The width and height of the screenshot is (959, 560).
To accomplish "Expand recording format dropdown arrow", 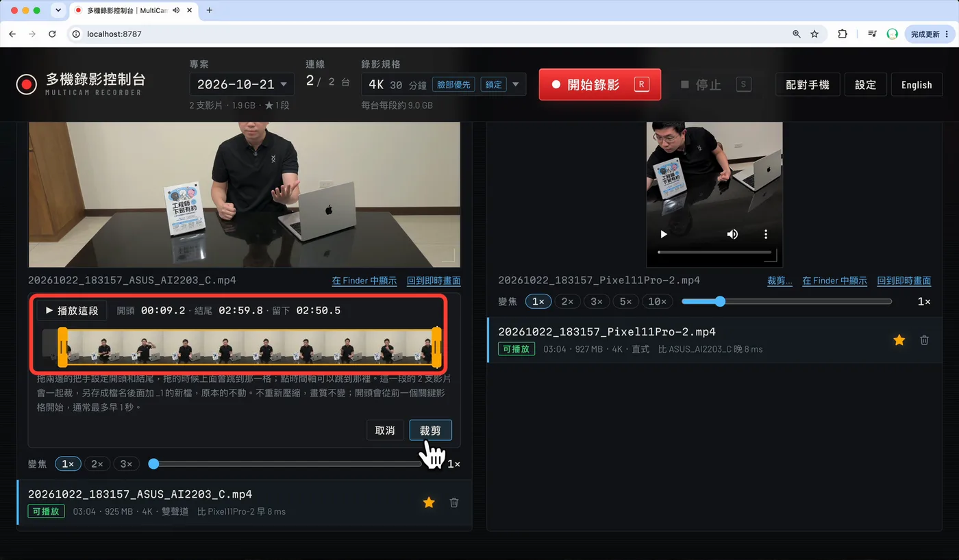I will click(516, 85).
